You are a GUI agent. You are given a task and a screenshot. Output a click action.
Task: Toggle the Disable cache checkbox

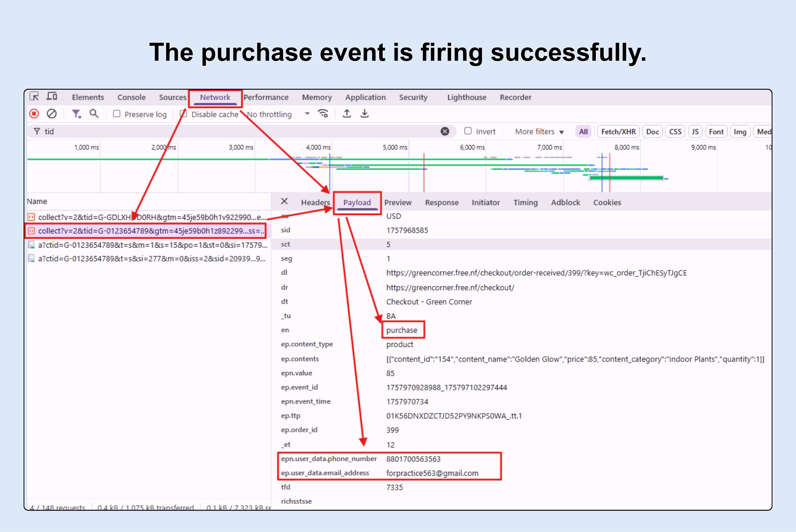pyautogui.click(x=184, y=114)
